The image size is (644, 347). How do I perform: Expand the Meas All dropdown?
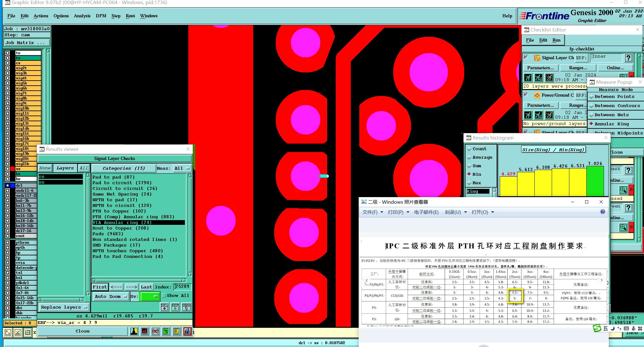click(x=182, y=168)
